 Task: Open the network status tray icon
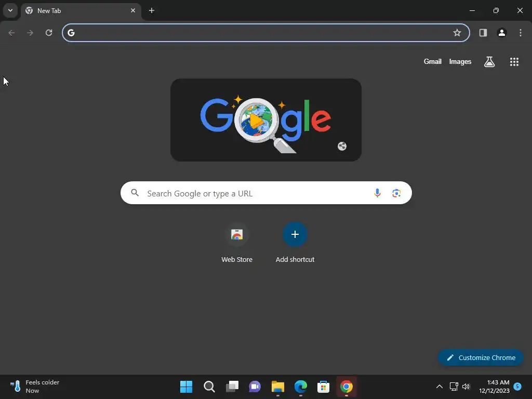pos(454,387)
